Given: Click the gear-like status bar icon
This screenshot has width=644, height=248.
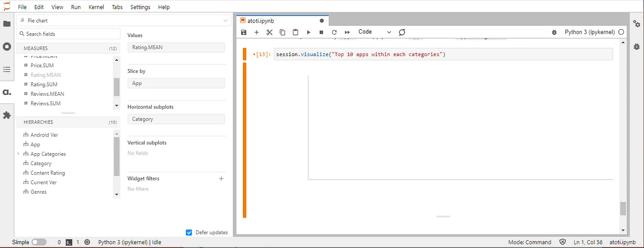Looking at the screenshot, I should coord(87,242).
